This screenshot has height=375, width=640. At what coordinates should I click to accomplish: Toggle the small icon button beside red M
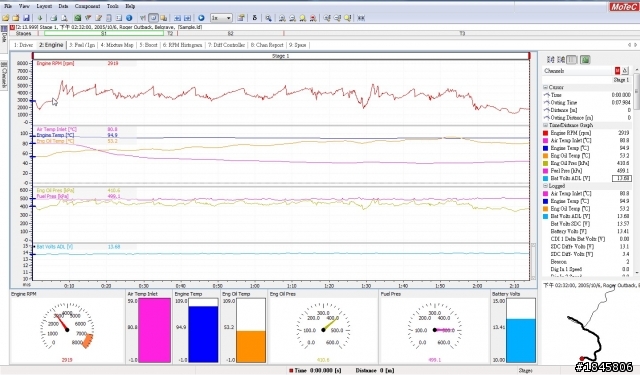[x=625, y=71]
